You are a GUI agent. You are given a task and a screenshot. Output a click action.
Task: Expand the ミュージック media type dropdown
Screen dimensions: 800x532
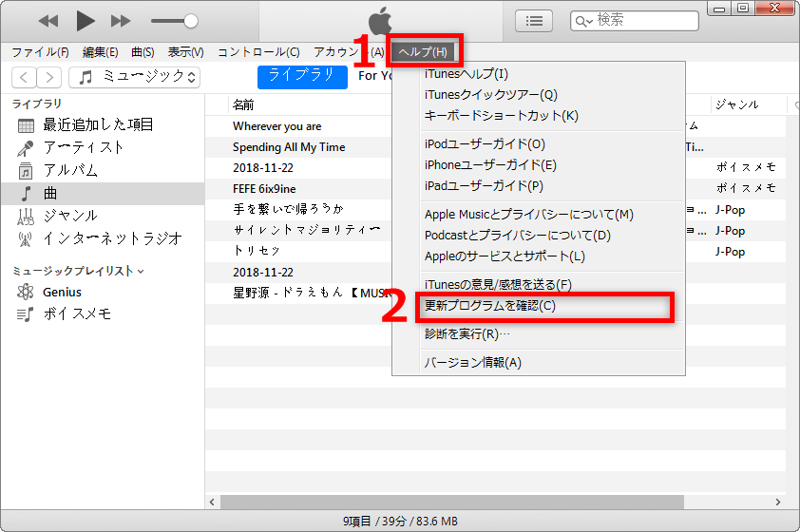pyautogui.click(x=139, y=77)
